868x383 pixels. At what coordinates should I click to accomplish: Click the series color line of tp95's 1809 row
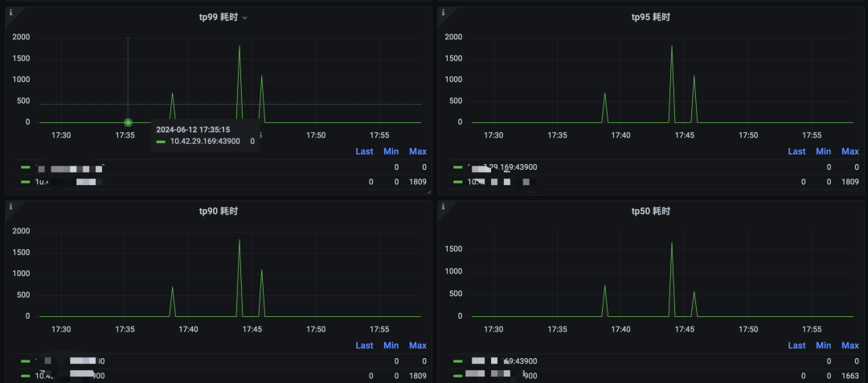(x=457, y=182)
